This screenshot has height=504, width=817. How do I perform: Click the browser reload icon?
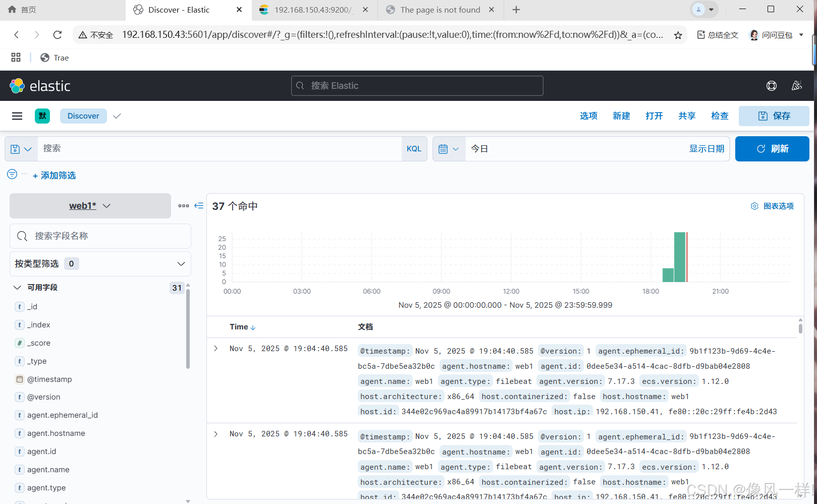click(58, 35)
